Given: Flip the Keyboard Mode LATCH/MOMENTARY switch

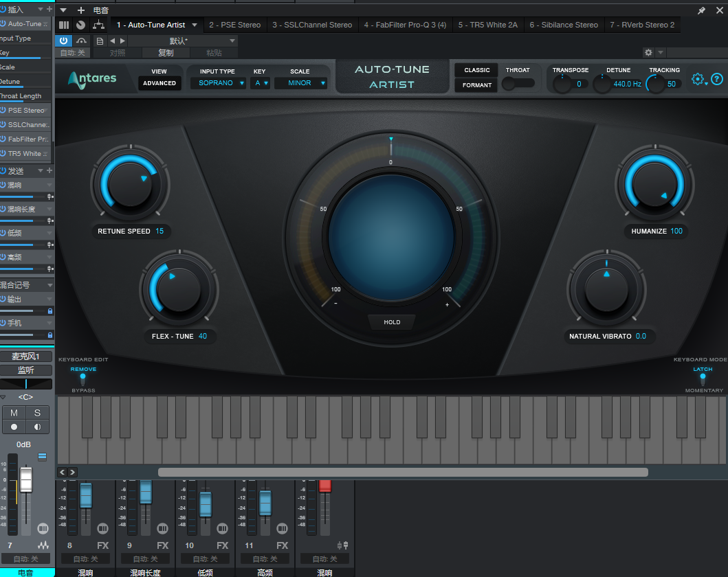Looking at the screenshot, I should pyautogui.click(x=703, y=379).
